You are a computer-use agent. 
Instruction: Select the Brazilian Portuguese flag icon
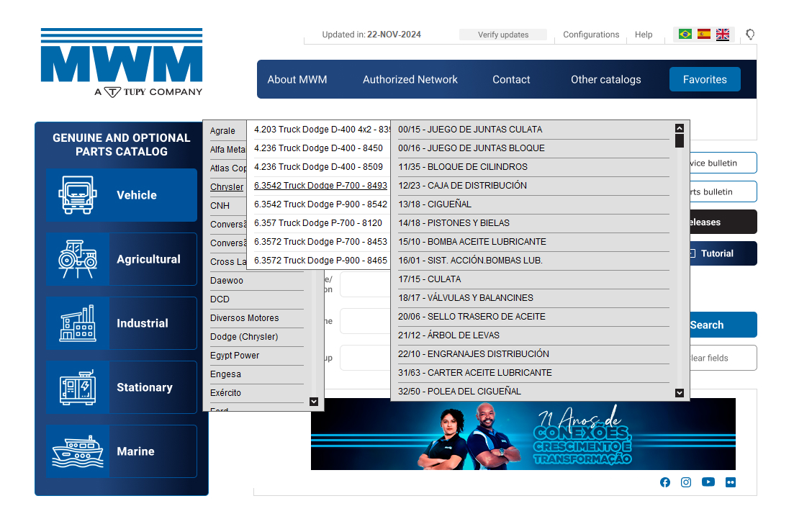[685, 34]
